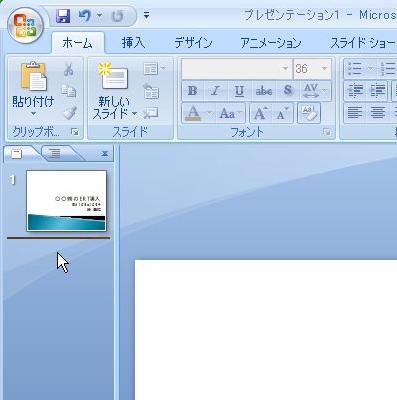
Task: Save the presentation from Quick Access toolbar
Action: coord(63,16)
